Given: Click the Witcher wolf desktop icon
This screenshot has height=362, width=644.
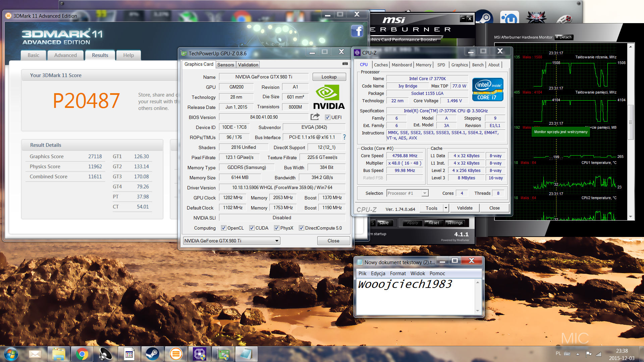Looking at the screenshot, I should tap(536, 17).
